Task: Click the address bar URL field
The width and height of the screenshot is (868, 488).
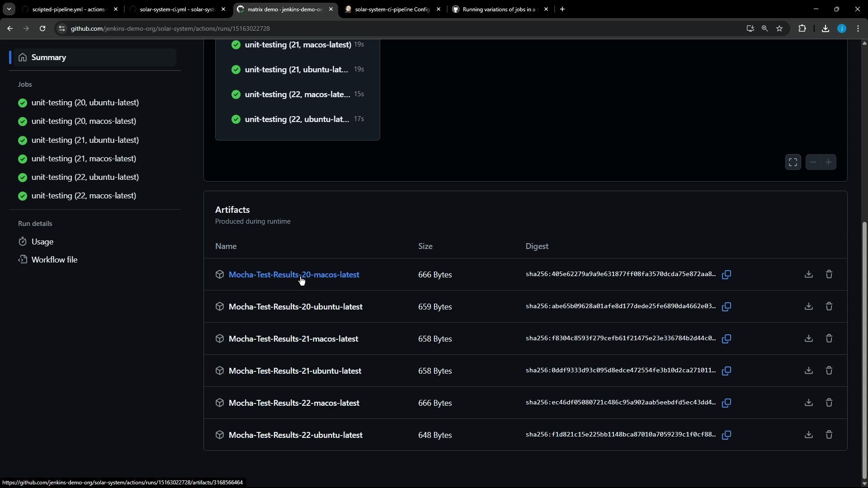Action: 402,28
